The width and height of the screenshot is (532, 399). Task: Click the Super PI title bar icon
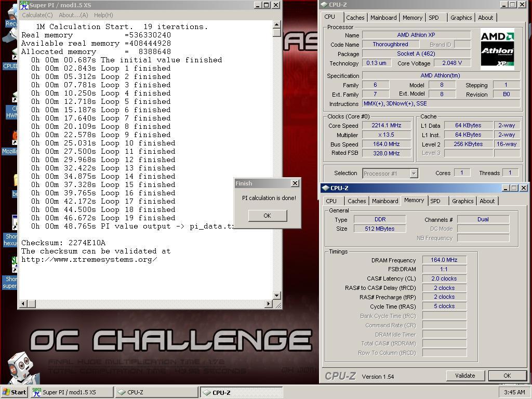coord(24,5)
